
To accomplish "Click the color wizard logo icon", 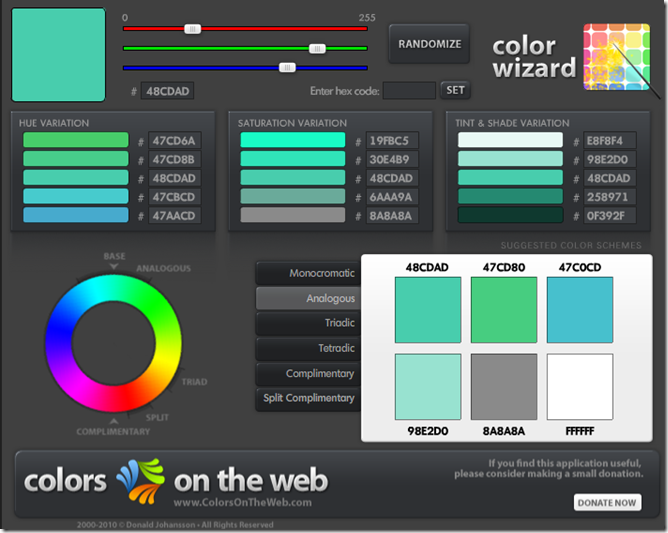I will [x=617, y=58].
